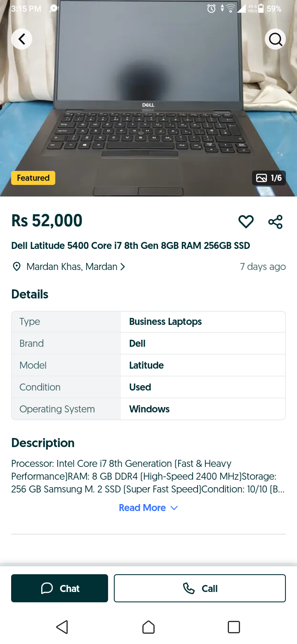Viewport: 297px width, 644px height.
Task: Toggle the heart favorite icon
Action: (246, 222)
